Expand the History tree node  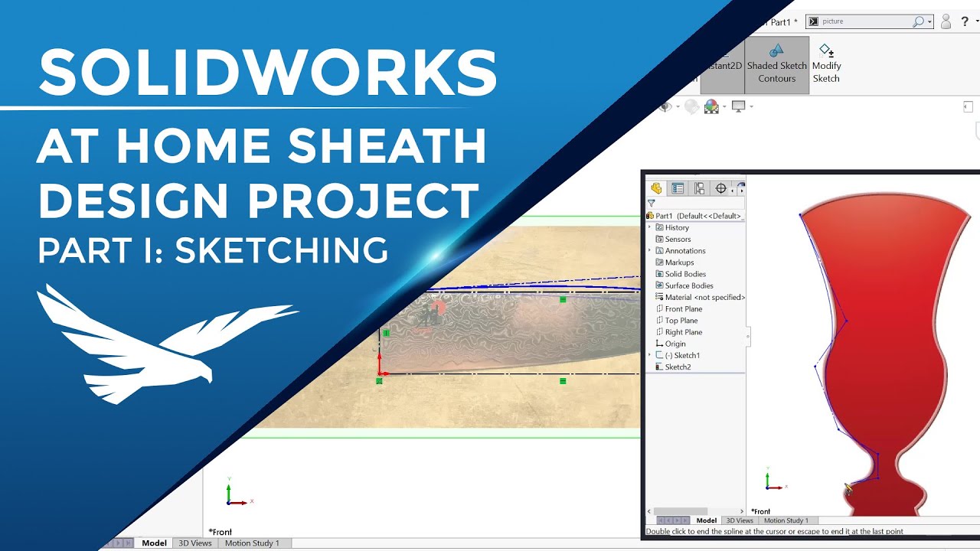click(x=650, y=227)
